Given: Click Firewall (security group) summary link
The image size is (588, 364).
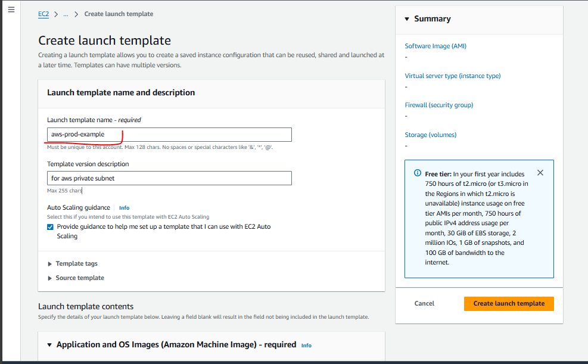Looking at the screenshot, I should pyautogui.click(x=438, y=105).
